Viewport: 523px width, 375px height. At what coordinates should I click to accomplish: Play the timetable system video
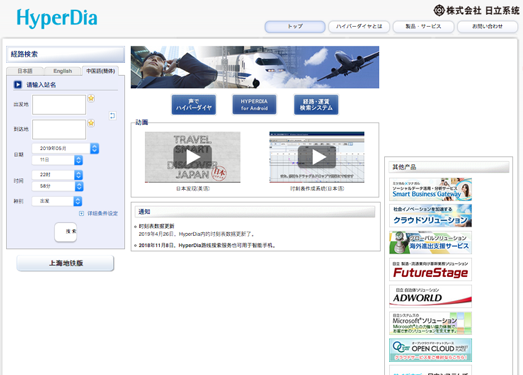click(317, 157)
